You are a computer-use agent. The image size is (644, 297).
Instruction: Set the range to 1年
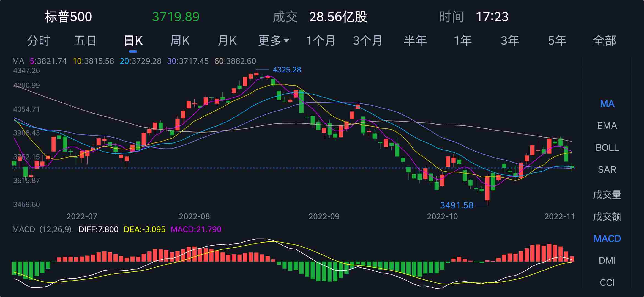[462, 41]
